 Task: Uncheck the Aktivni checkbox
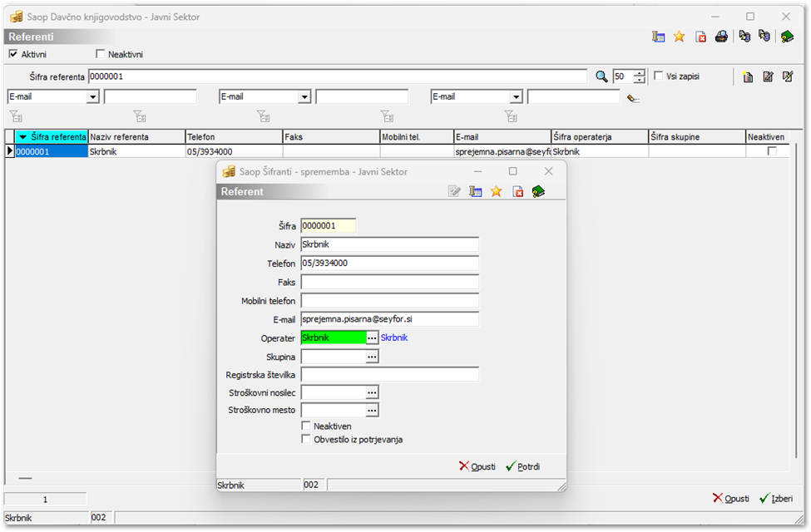click(13, 54)
